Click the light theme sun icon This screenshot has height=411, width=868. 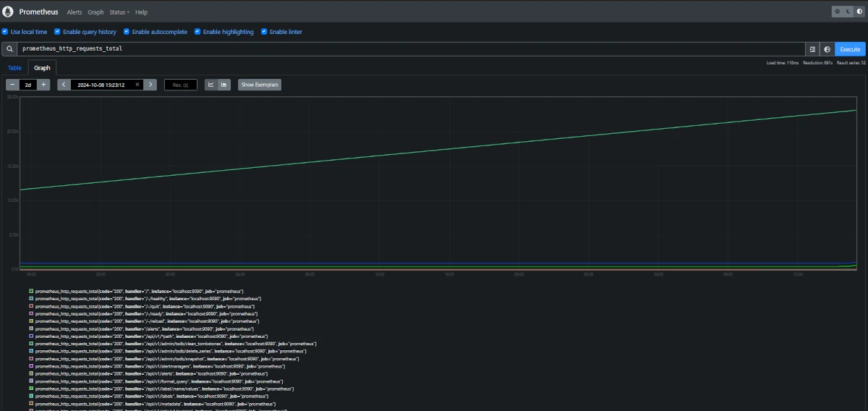pos(837,12)
